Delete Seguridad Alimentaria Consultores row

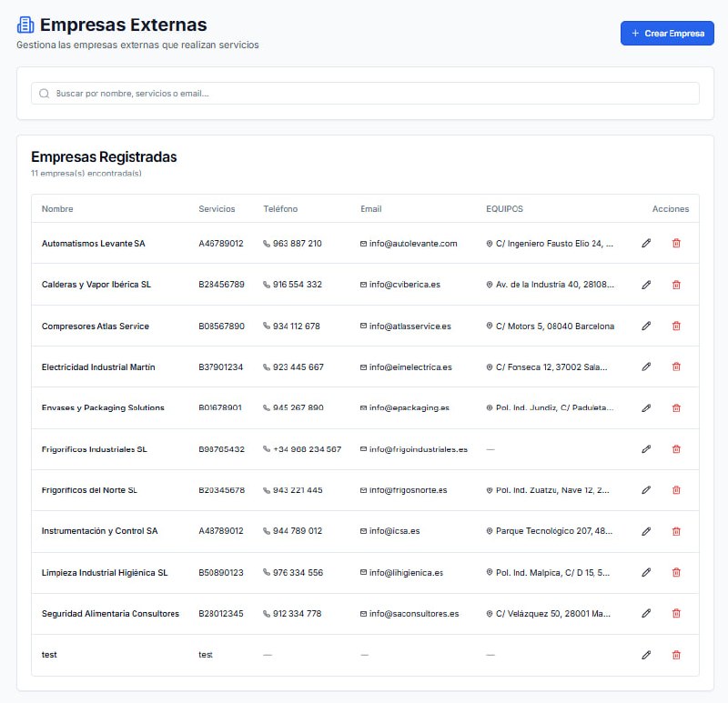click(676, 614)
